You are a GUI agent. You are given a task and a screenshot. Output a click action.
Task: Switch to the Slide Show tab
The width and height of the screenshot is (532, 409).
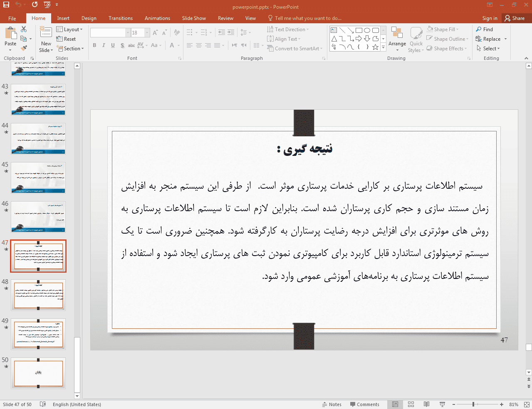(194, 18)
